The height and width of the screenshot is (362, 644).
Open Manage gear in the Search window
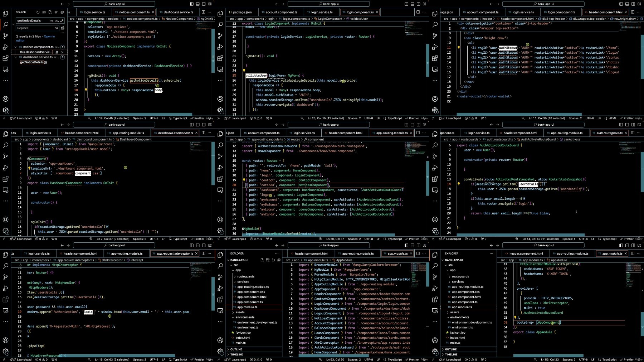pyautogui.click(x=5, y=110)
